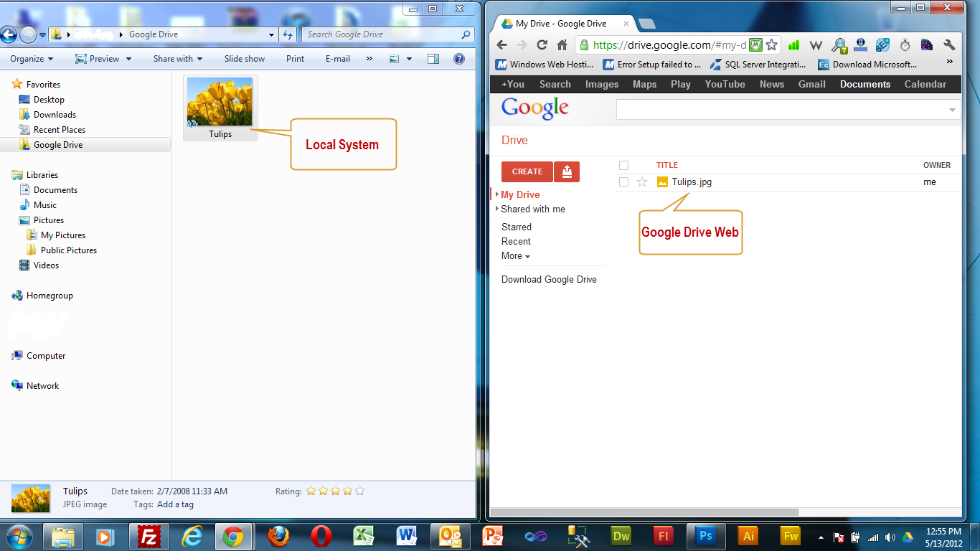Click the Chrome address bar URL
This screenshot has width=980, height=551.
pos(669,45)
